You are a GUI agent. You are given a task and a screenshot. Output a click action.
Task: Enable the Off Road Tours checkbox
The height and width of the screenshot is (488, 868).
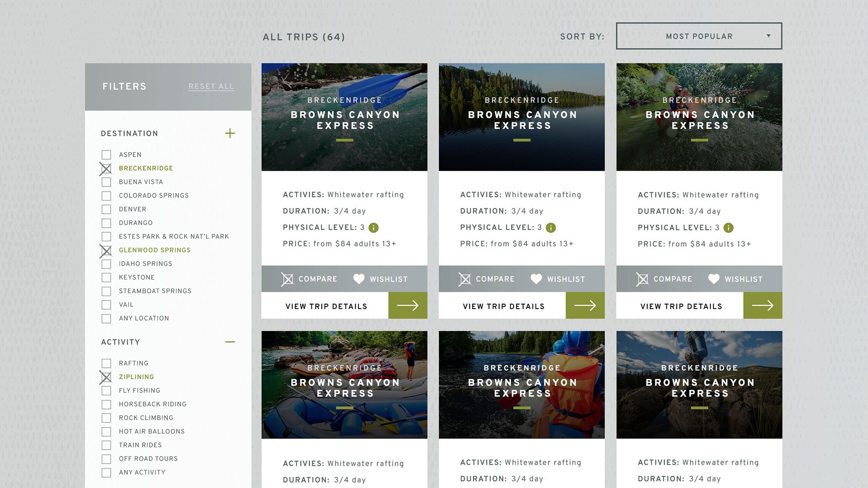[x=106, y=459]
